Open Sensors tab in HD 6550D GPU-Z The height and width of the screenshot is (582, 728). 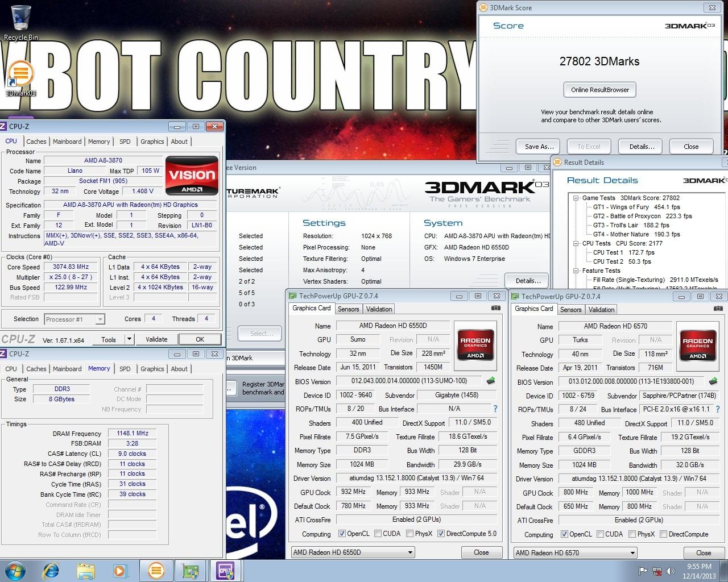348,309
